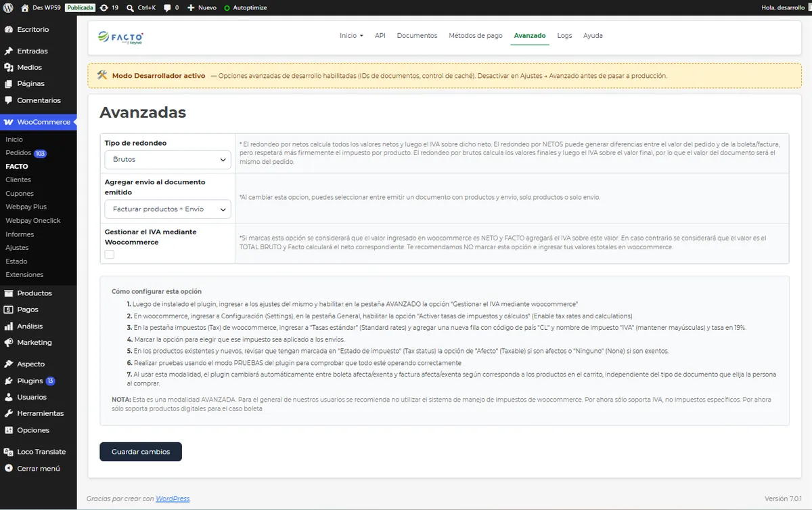
Task: Click the comments bubble icon in admin bar
Action: click(167, 7)
